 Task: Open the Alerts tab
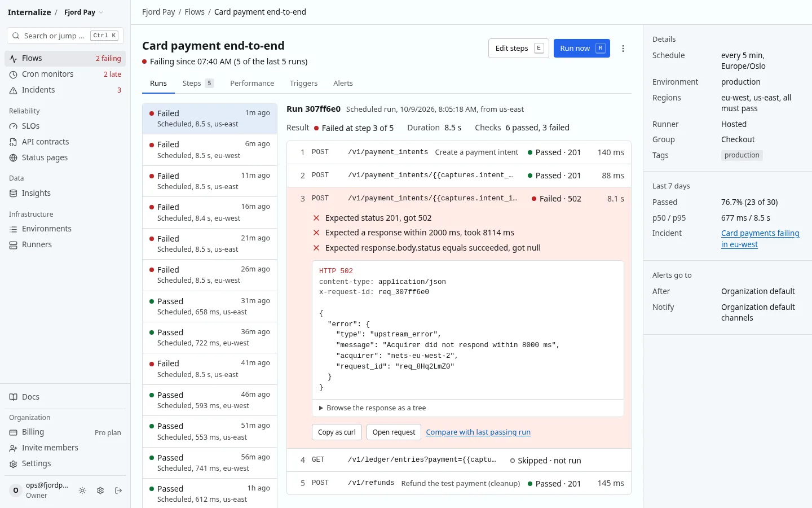pyautogui.click(x=343, y=84)
